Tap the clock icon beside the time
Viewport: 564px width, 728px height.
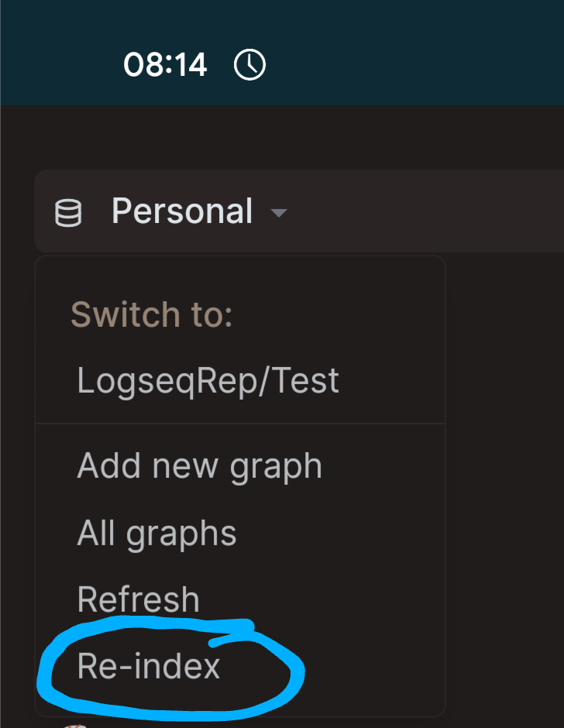pos(249,64)
